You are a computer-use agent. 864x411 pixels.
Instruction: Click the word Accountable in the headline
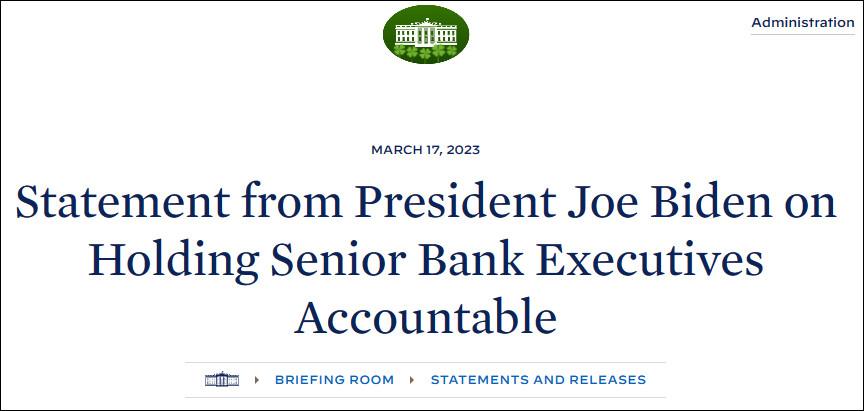tap(425, 317)
